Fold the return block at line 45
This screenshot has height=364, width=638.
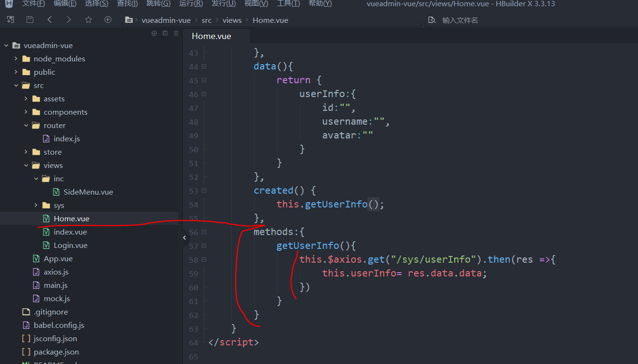(204, 80)
